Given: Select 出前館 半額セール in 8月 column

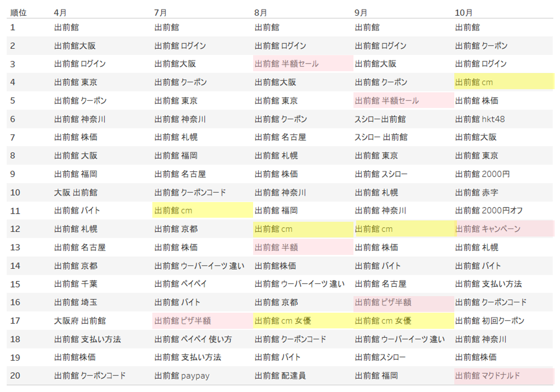Looking at the screenshot, I should tap(303, 64).
